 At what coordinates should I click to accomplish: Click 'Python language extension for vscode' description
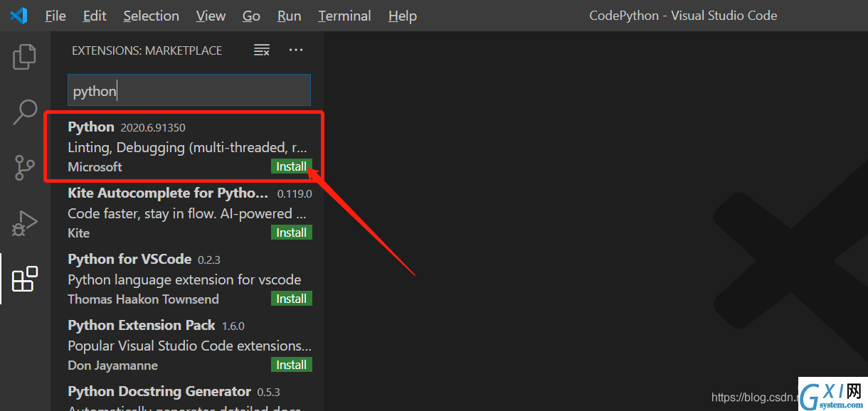tap(184, 279)
